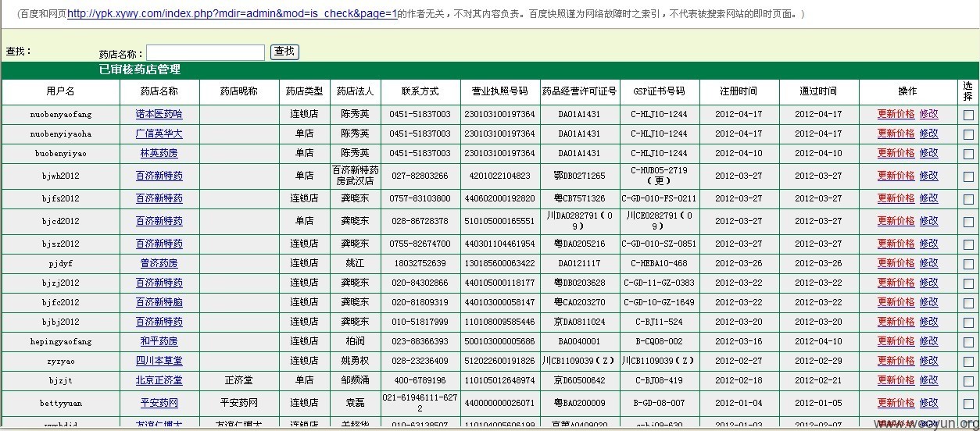Click the 已审核药店管理 section title
Screen dimensions: 980x431
click(140, 70)
